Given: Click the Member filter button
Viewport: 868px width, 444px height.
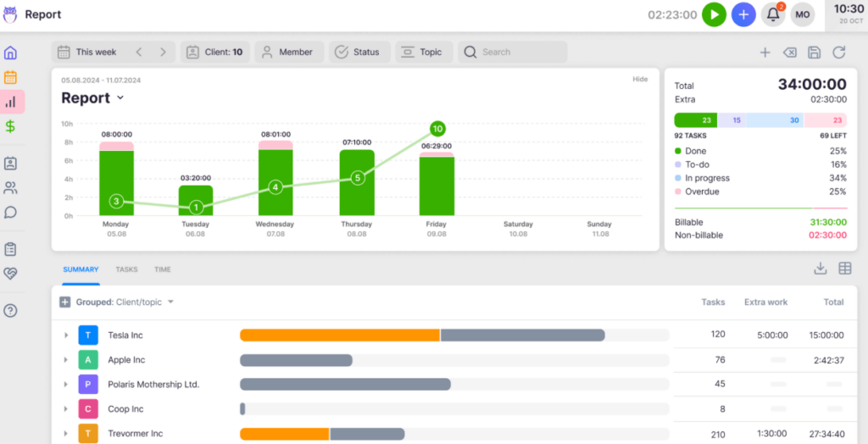Looking at the screenshot, I should [289, 53].
